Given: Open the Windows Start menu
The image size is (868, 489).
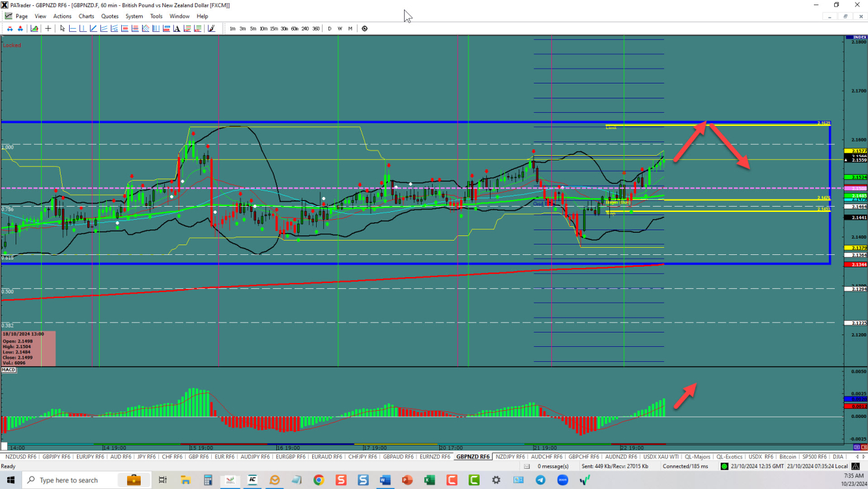Looking at the screenshot, I should coord(10,481).
